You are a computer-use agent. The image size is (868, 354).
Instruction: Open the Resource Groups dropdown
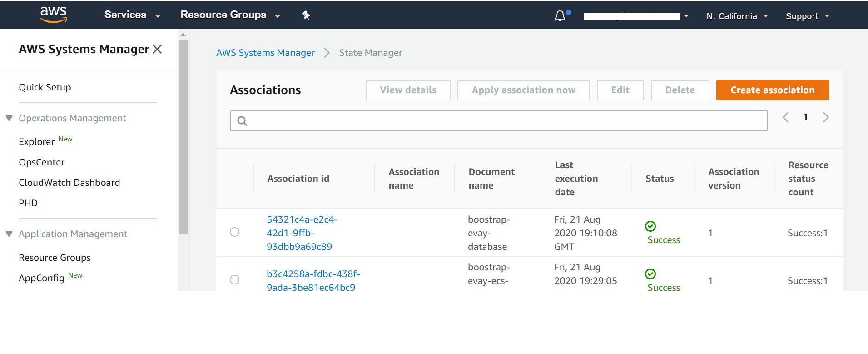(230, 15)
